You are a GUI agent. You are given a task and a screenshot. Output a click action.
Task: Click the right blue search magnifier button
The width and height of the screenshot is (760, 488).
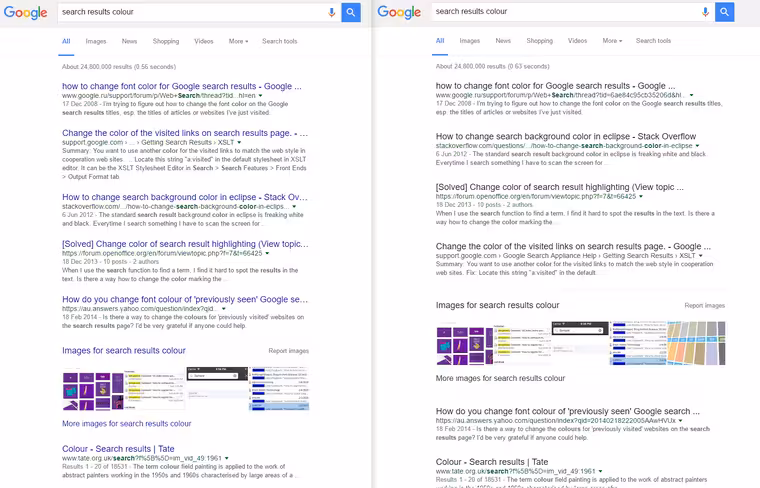[725, 12]
